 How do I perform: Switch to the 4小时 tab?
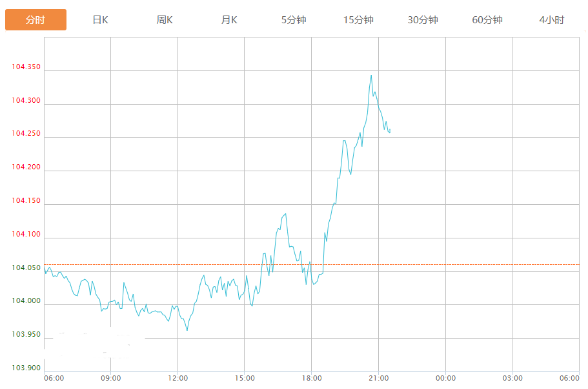(x=551, y=20)
